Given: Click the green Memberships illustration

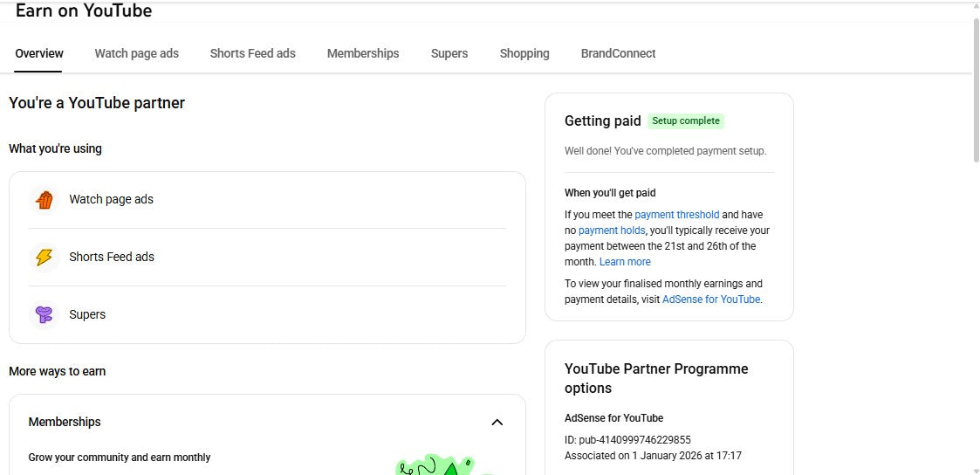Looking at the screenshot, I should (436, 465).
